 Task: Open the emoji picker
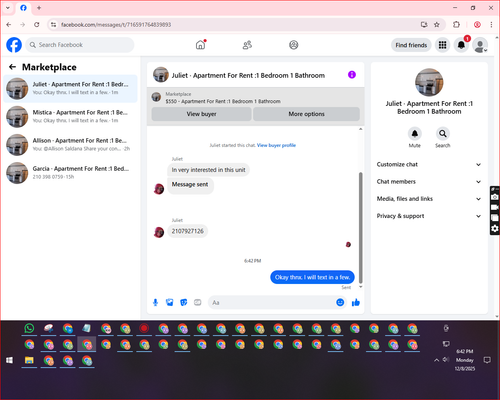(x=340, y=302)
